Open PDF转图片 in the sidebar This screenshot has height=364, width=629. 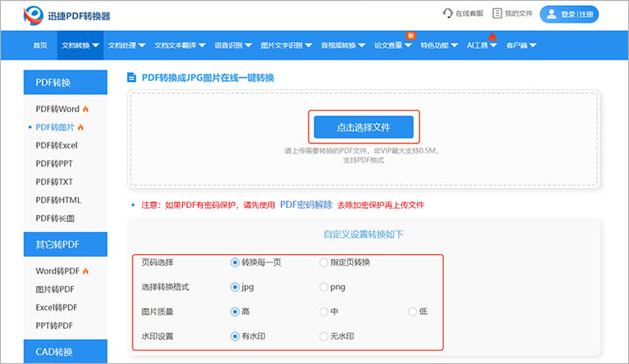(55, 127)
